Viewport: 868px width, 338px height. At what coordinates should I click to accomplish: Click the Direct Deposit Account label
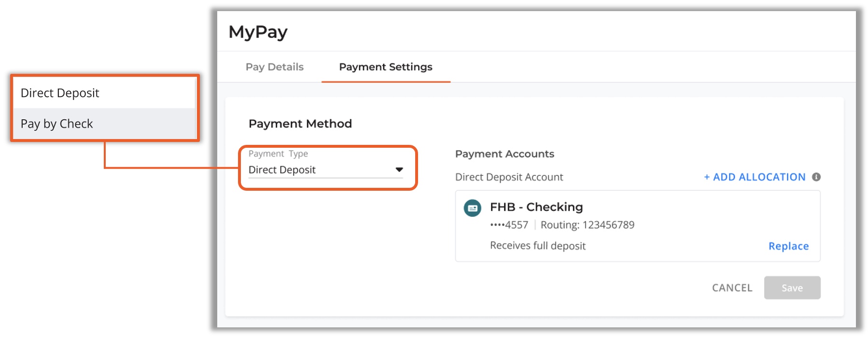(509, 177)
